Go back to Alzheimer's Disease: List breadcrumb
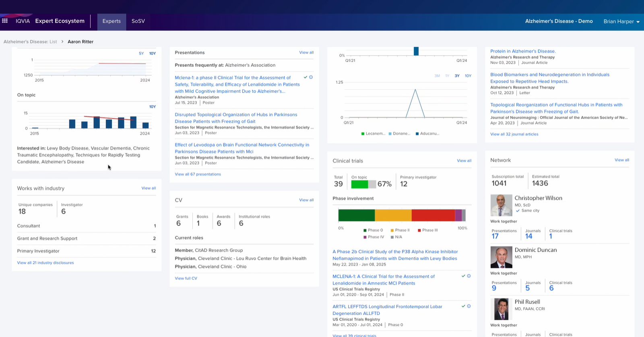Viewport: 644px width, 337px height. coord(30,42)
